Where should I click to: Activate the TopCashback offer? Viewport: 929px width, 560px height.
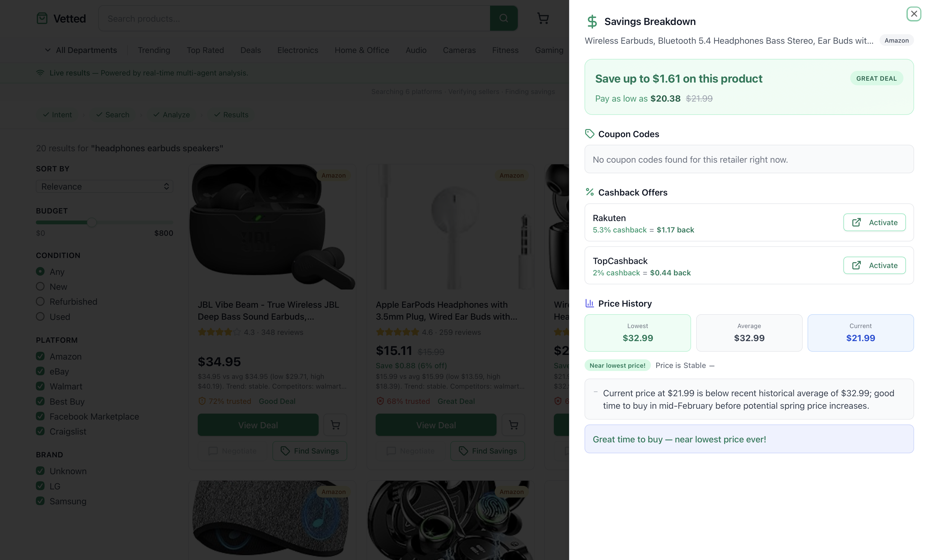[874, 265]
